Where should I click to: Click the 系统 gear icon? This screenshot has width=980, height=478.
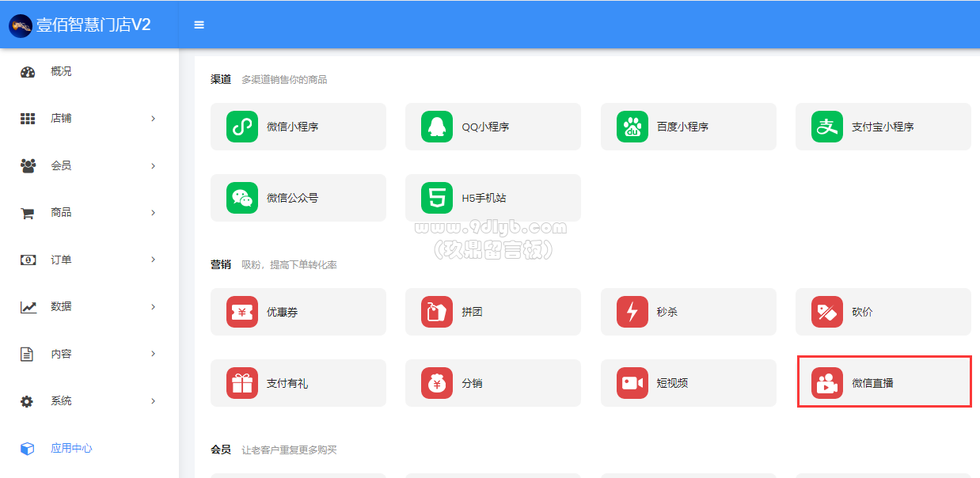[27, 401]
